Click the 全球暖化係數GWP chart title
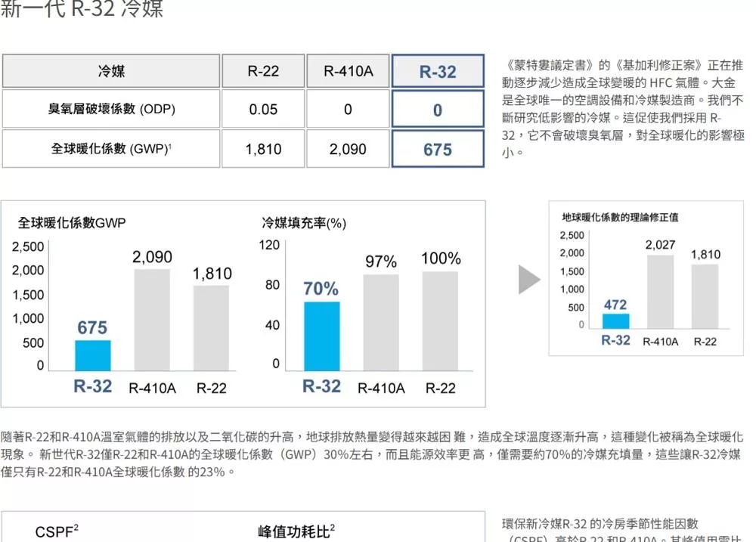The image size is (756, 542). pyautogui.click(x=72, y=223)
